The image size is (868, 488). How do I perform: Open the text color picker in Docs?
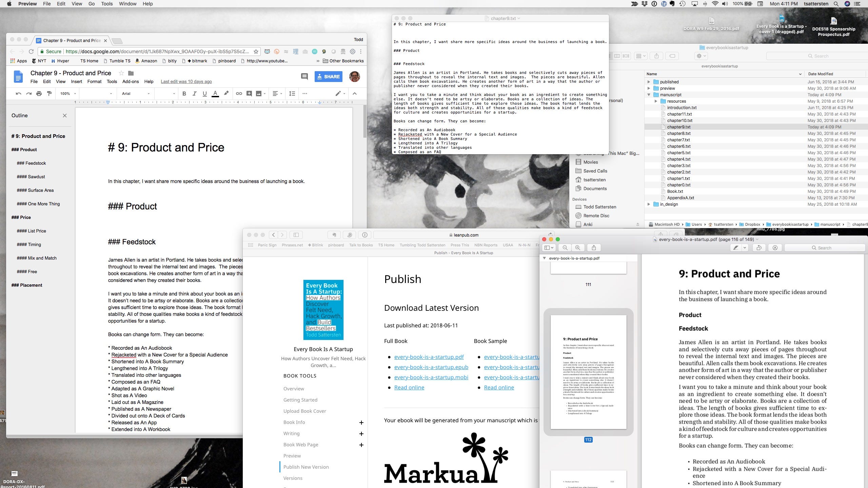tap(215, 94)
